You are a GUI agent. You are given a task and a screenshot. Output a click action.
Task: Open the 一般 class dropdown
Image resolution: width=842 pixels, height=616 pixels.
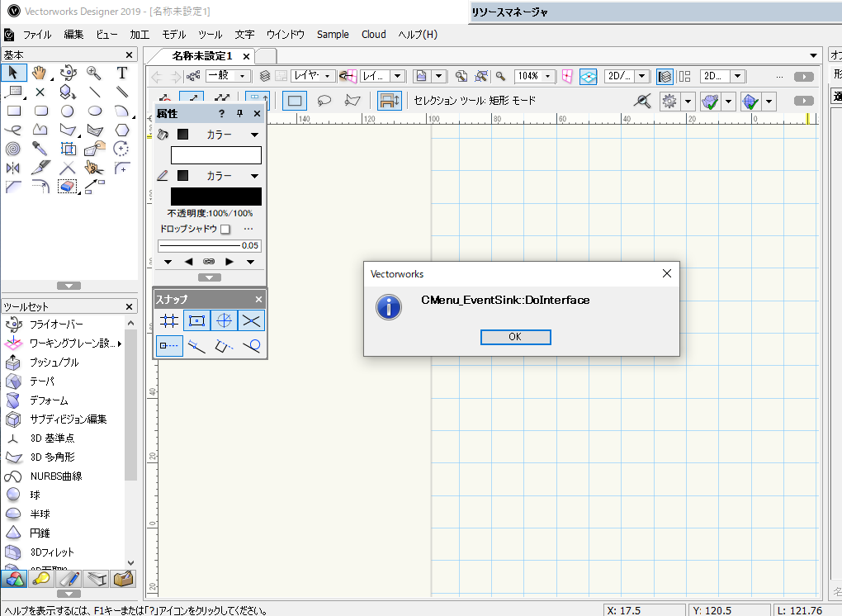tap(228, 76)
